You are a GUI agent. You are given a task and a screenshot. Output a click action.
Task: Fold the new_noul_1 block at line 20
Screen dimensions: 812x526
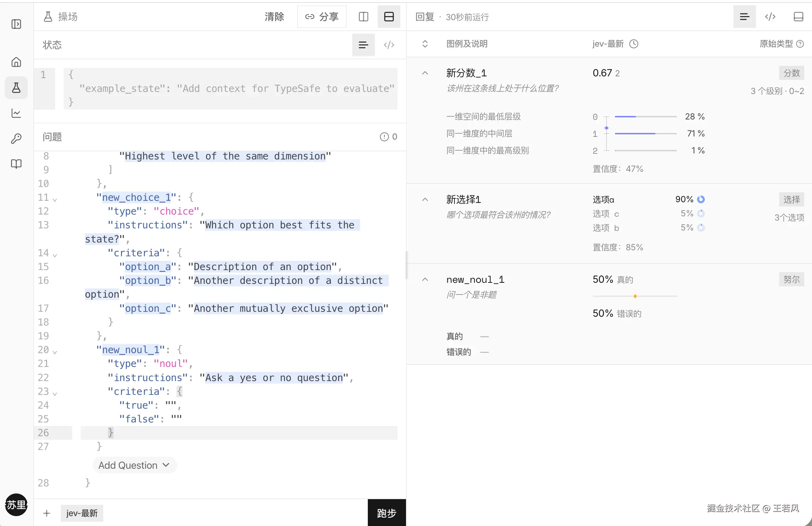click(55, 352)
